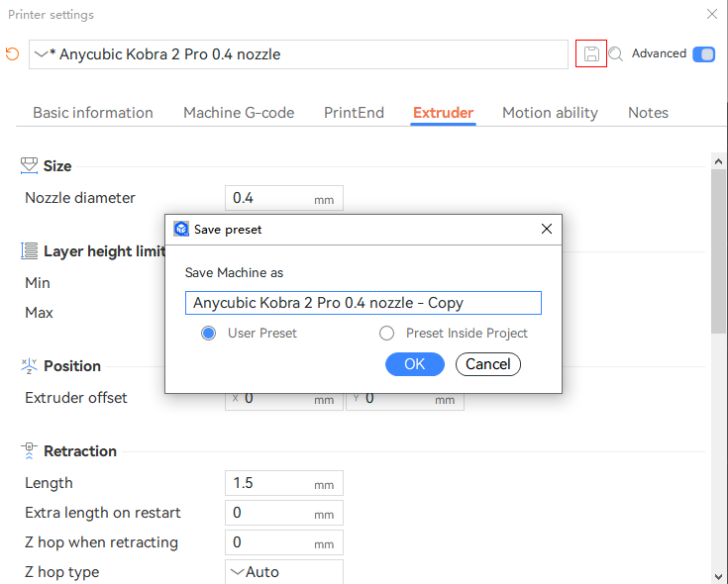Click the Size section nozzle icon

[29, 165]
